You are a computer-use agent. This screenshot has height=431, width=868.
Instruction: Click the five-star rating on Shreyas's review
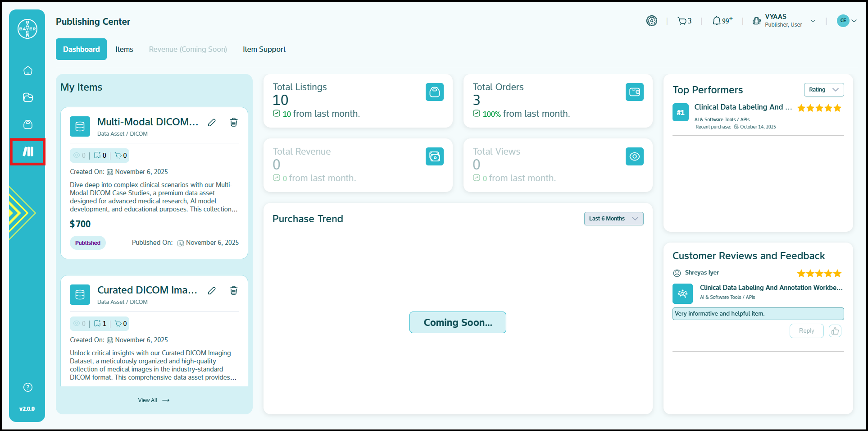tap(819, 274)
